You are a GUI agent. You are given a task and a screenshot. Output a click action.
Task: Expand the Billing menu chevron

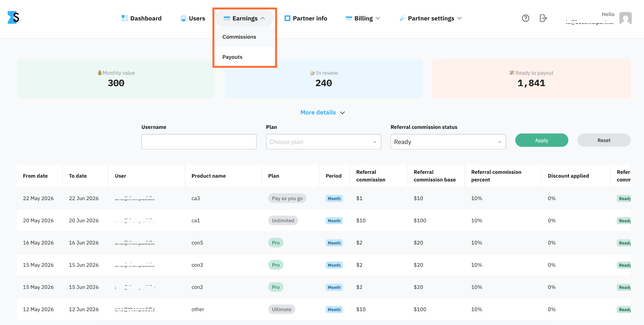[x=378, y=18]
